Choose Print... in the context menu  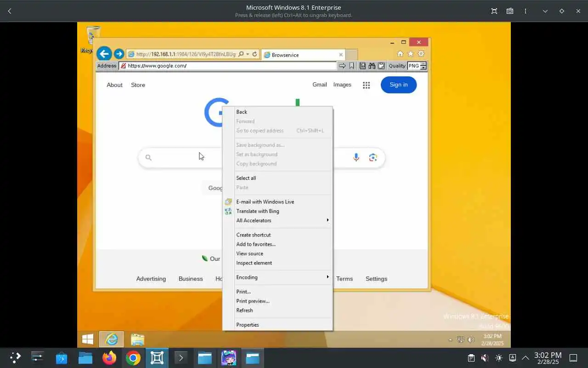click(243, 292)
